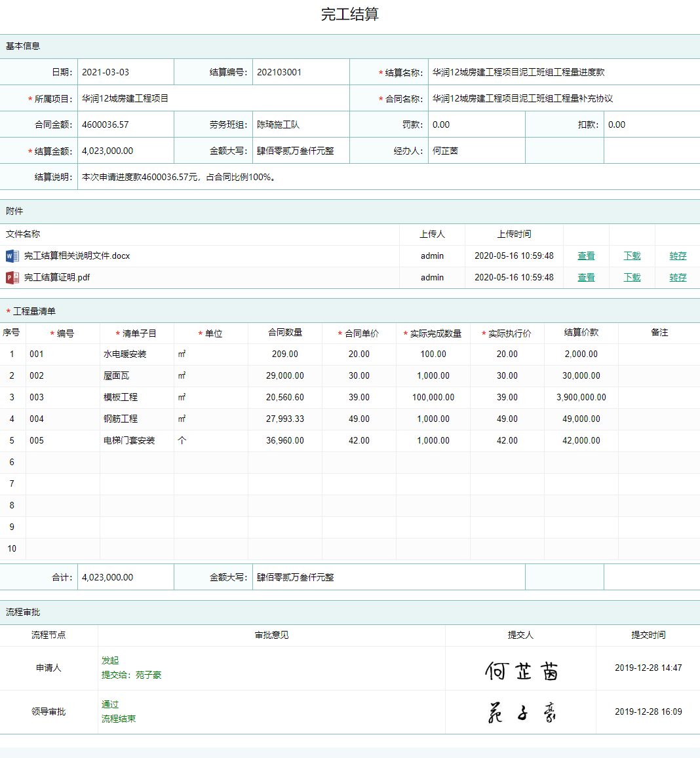
Task: Click settlement amount 2,000.00
Action: (x=581, y=354)
